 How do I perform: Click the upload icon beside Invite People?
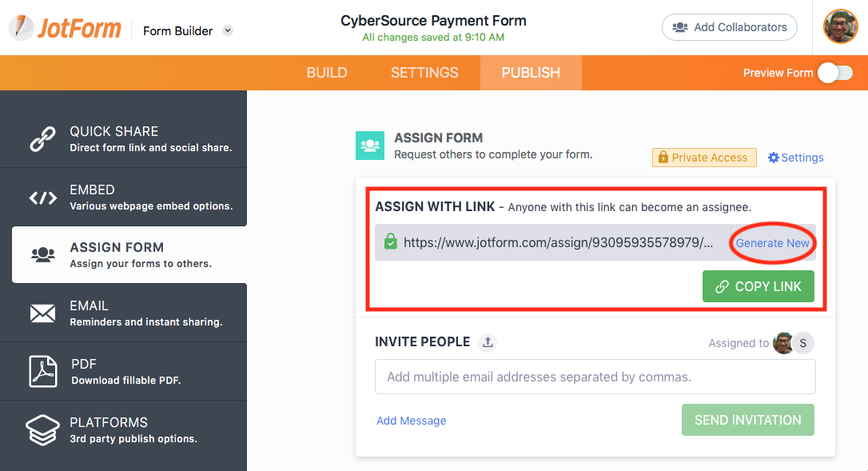point(488,342)
